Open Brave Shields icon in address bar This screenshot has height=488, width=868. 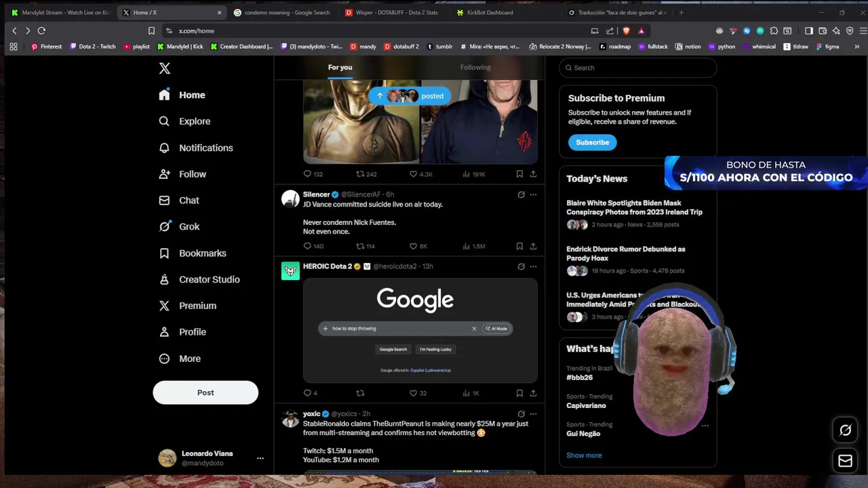(x=626, y=30)
